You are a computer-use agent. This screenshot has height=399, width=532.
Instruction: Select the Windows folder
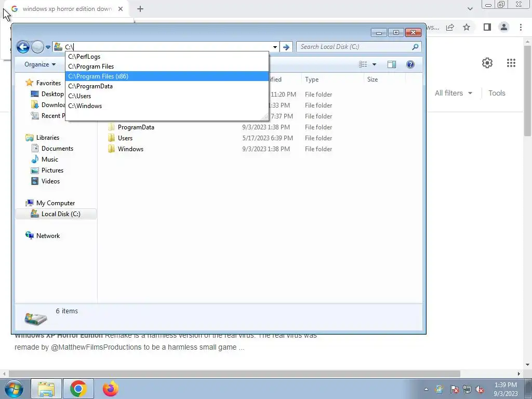click(130, 149)
